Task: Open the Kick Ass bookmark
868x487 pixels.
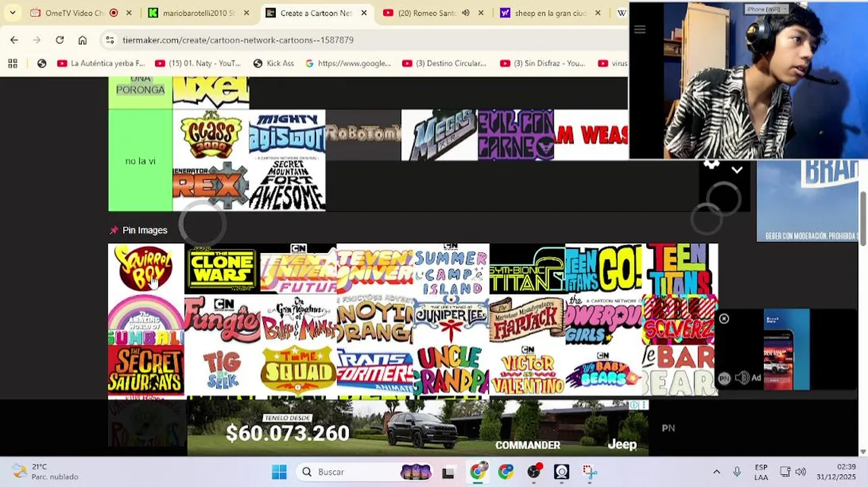Action: pos(273,63)
